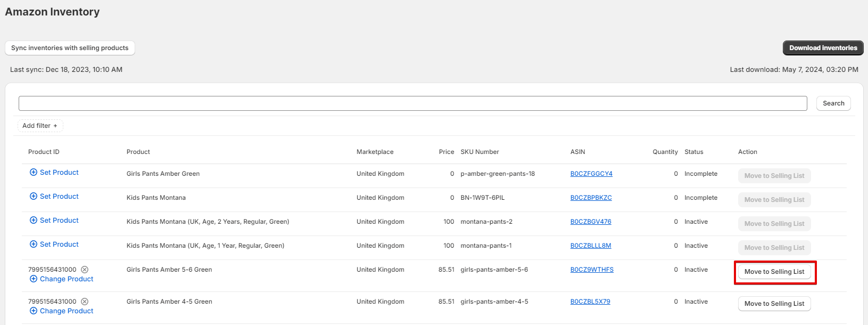Remove product ID from Girls Pants Amber 4-5 Green row
The height and width of the screenshot is (325, 868).
pos(85,302)
